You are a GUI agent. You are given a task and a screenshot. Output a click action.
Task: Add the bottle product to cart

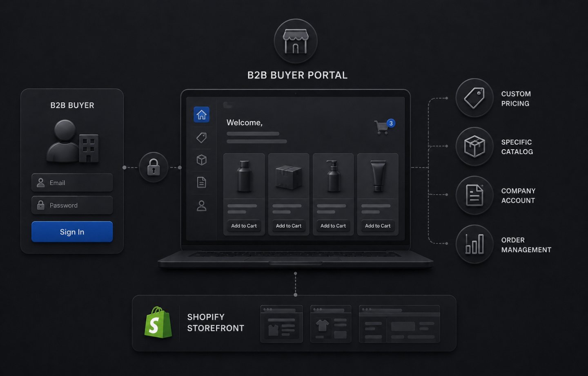(244, 226)
